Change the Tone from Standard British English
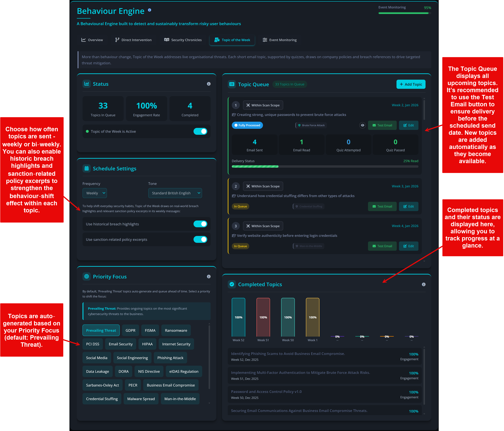This screenshot has height=431, width=504. (175, 193)
